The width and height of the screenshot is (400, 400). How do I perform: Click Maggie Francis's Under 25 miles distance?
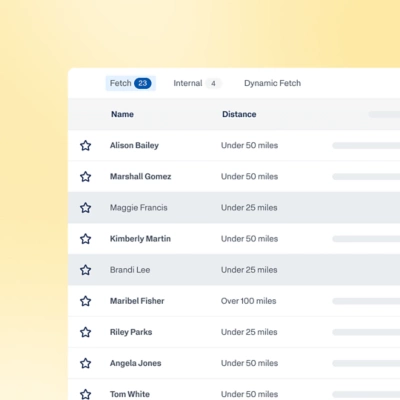[x=249, y=208]
